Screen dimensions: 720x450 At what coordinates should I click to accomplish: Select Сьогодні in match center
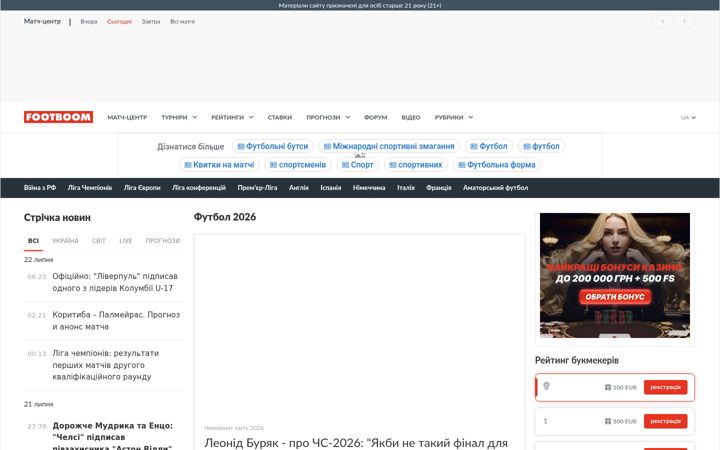pyautogui.click(x=119, y=22)
